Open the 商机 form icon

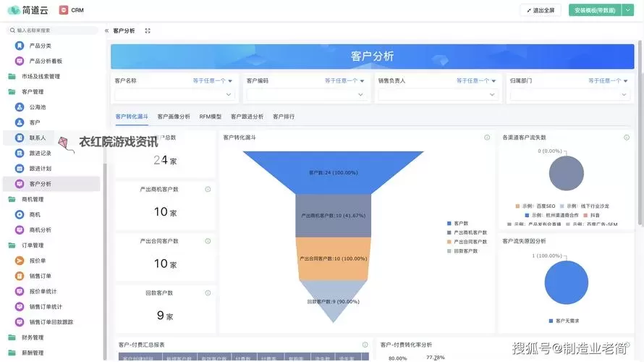20,214
